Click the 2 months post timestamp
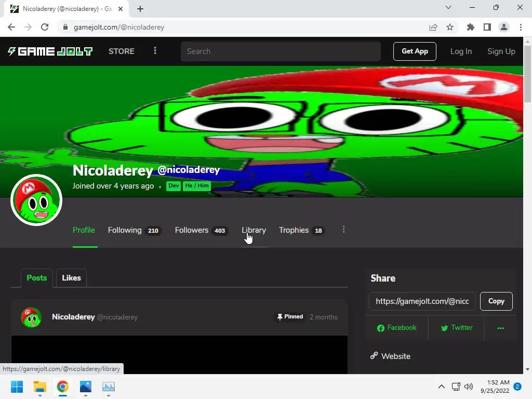 pos(323,317)
